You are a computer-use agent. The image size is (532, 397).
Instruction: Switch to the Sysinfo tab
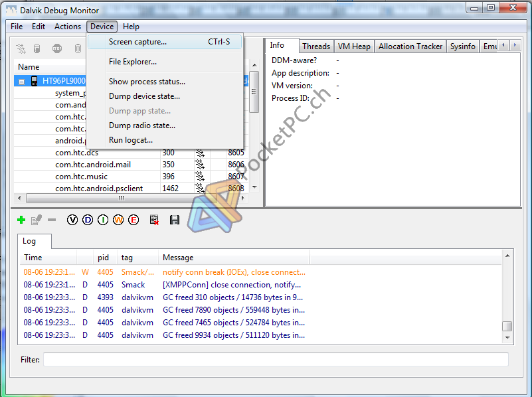coord(462,46)
